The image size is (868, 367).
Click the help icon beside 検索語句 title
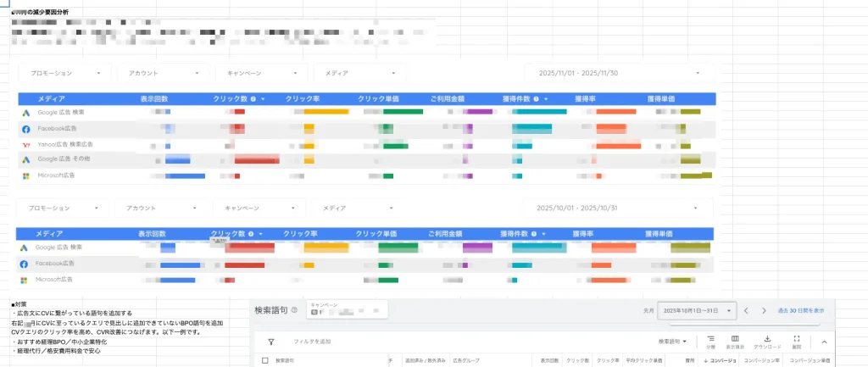click(294, 311)
